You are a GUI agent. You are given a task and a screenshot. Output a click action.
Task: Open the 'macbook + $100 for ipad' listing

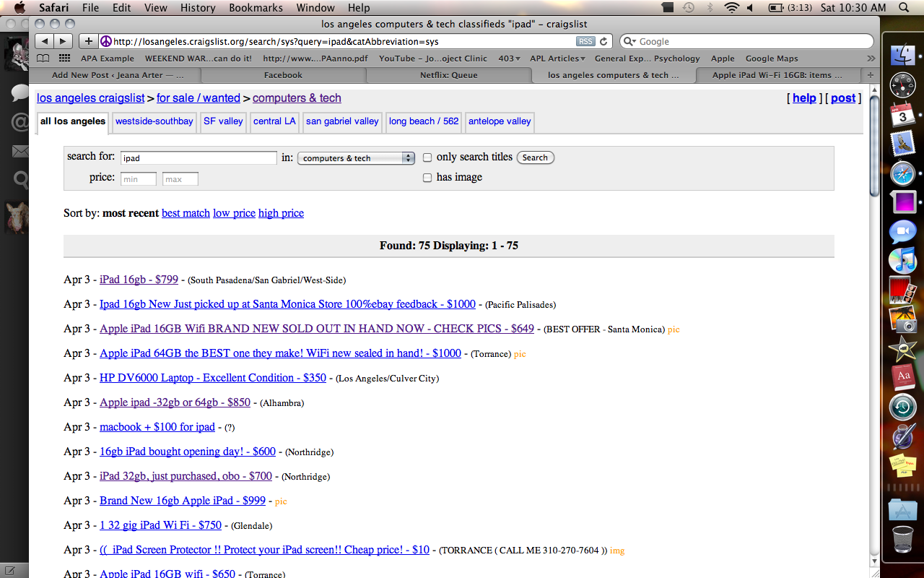[157, 427]
